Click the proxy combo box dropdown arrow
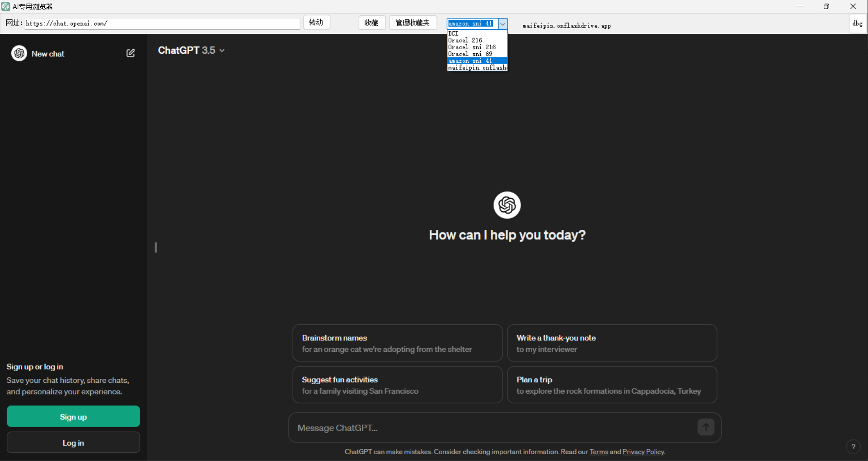This screenshot has height=461, width=868. [502, 23]
